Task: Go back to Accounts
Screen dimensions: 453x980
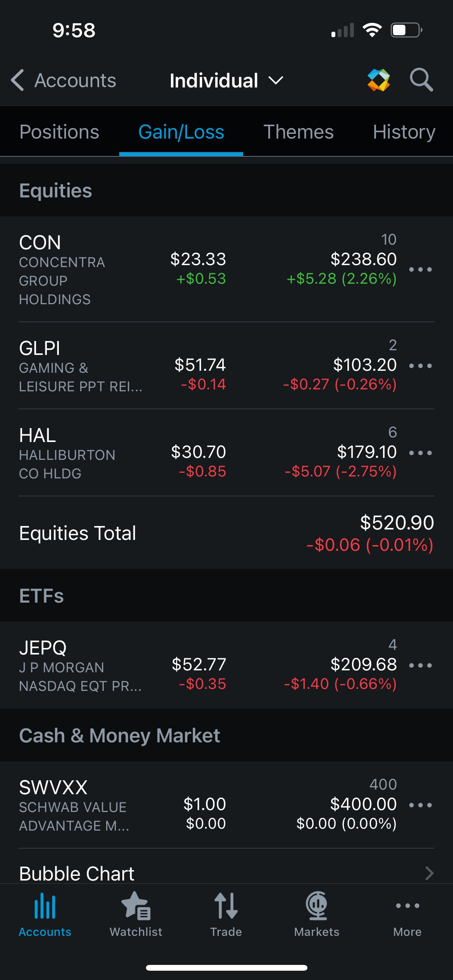Action: click(64, 81)
